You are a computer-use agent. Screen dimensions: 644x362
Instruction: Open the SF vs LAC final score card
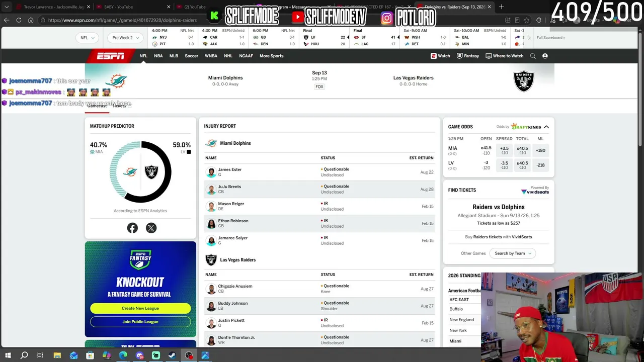click(x=374, y=37)
